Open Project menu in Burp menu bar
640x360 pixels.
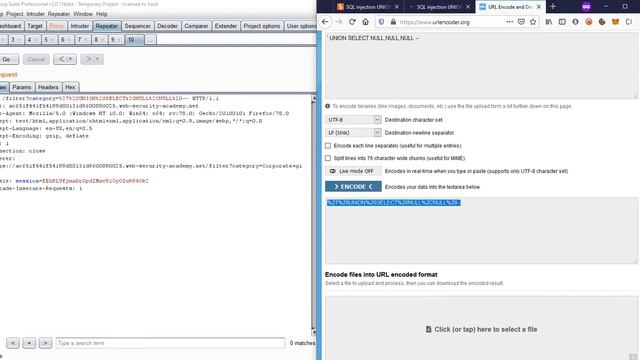click(14, 14)
